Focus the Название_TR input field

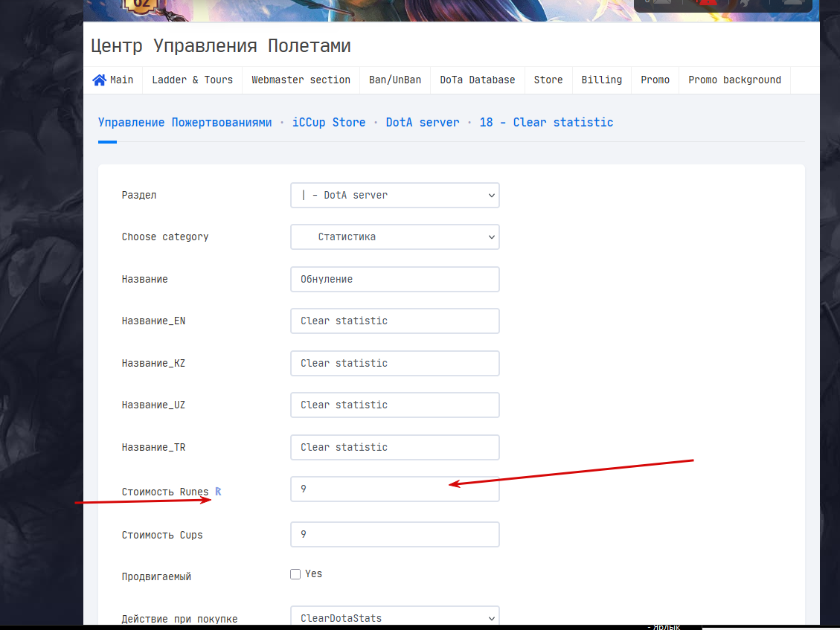pyautogui.click(x=395, y=447)
